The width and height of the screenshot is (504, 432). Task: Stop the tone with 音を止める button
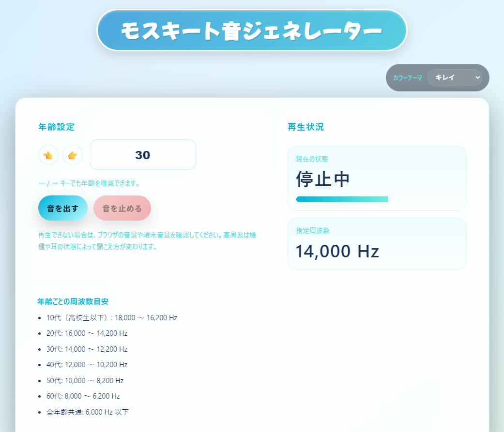pos(122,208)
